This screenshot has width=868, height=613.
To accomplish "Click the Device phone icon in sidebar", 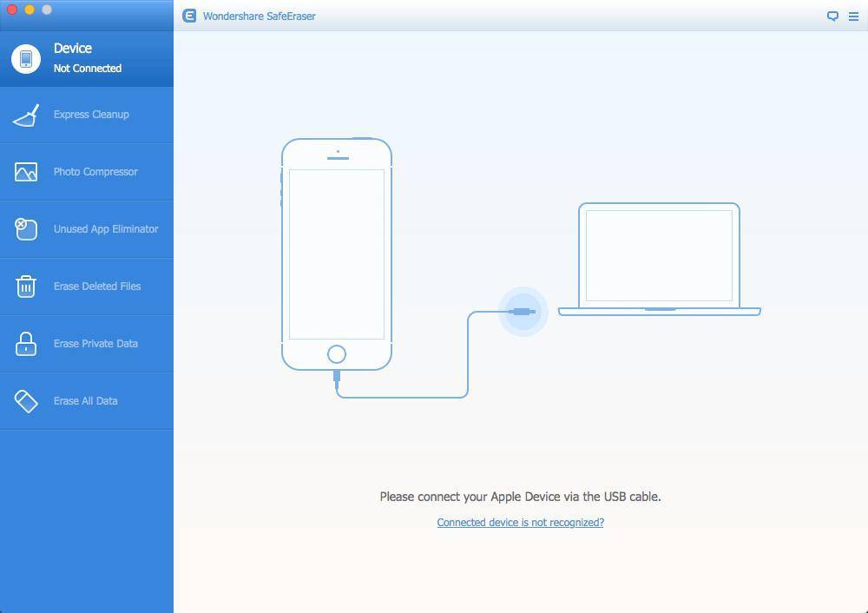I will [26, 59].
